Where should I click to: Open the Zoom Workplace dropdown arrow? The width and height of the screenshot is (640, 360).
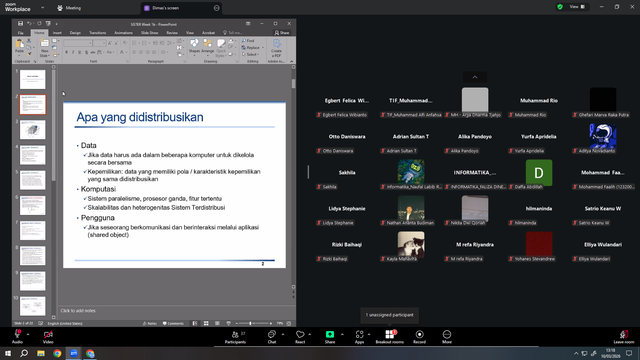42,8
